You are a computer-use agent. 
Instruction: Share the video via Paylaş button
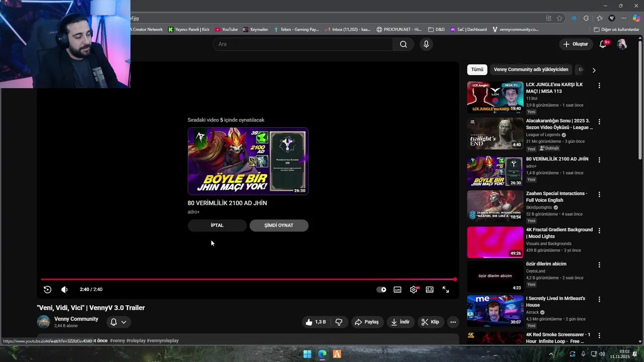[366, 322]
